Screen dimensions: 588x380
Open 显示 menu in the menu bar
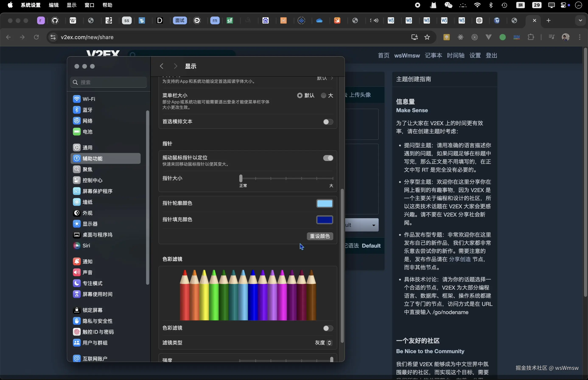click(71, 5)
